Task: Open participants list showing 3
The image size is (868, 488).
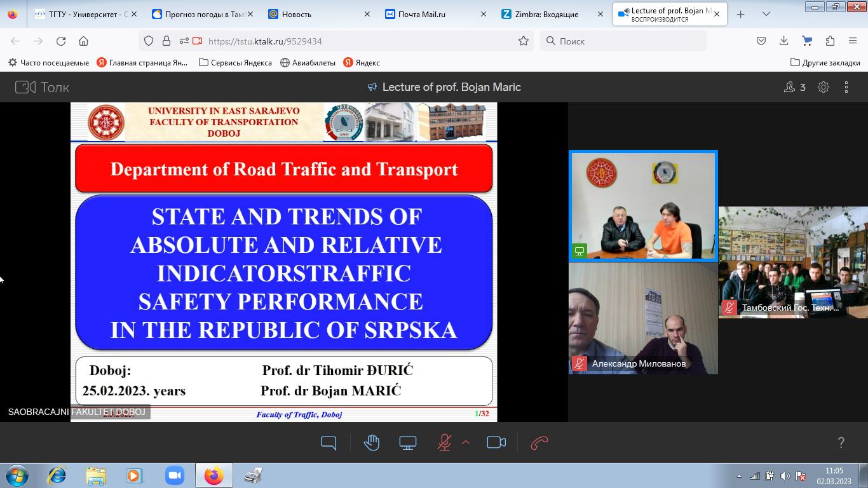Action: point(795,87)
